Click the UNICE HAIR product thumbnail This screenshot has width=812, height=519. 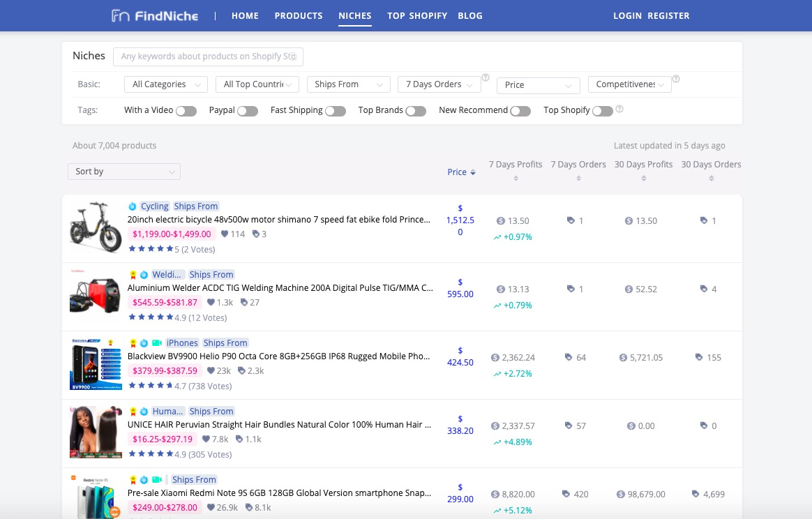(96, 432)
